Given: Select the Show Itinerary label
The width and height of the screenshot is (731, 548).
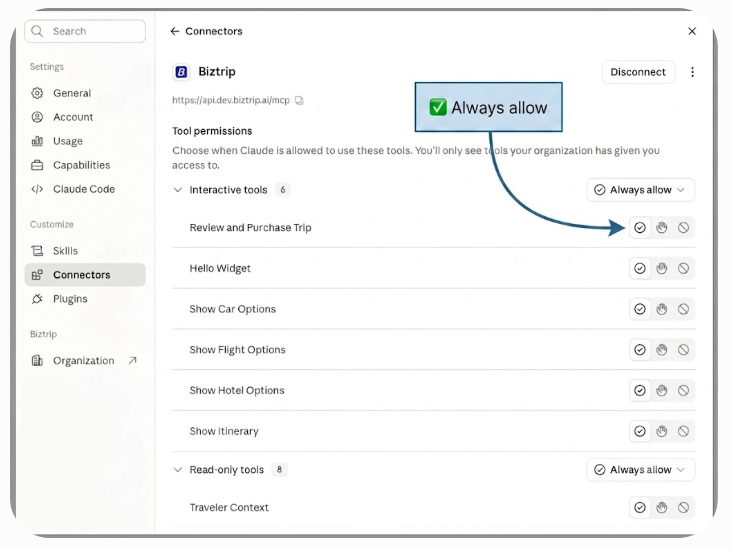Looking at the screenshot, I should tap(224, 431).
